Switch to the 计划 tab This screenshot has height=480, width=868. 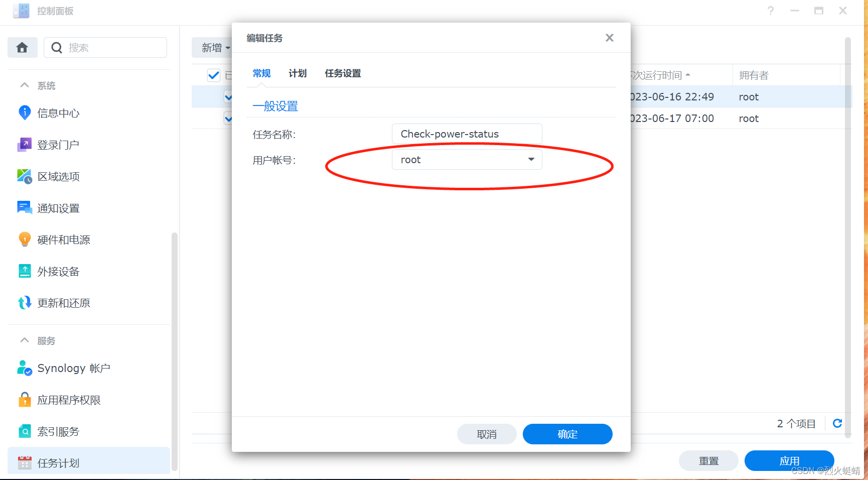[298, 73]
